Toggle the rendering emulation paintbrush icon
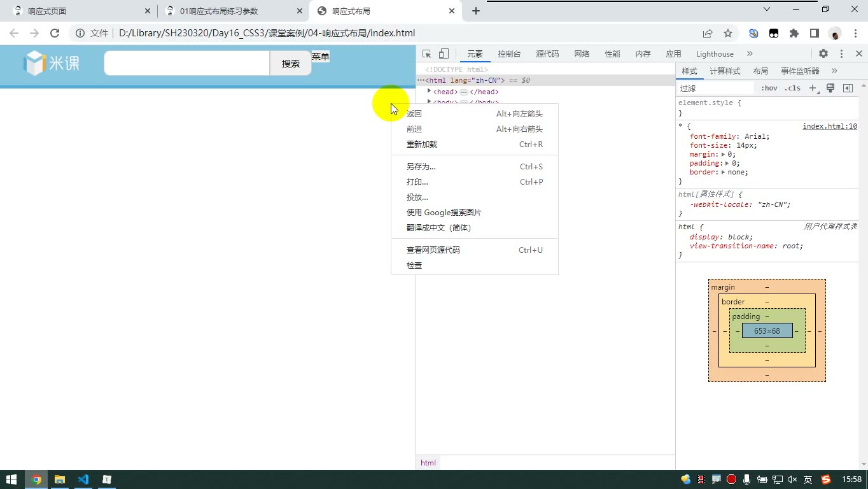Screen dimensions: 868x489 click(830, 89)
